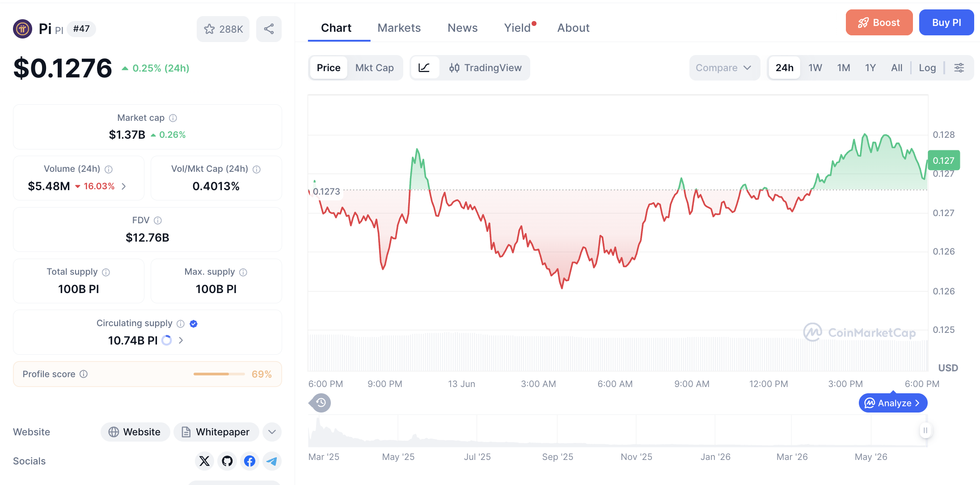
Task: Set chart range to All
Action: [x=896, y=68]
